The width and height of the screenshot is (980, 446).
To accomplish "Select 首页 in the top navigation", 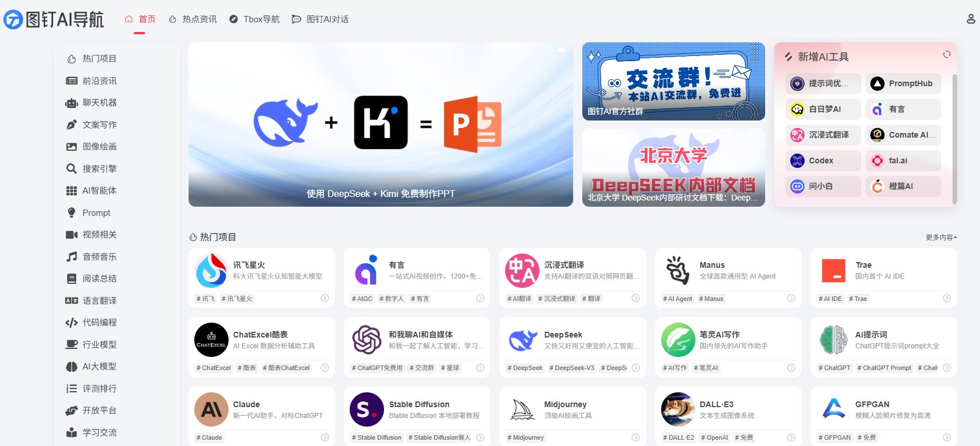I will point(140,19).
